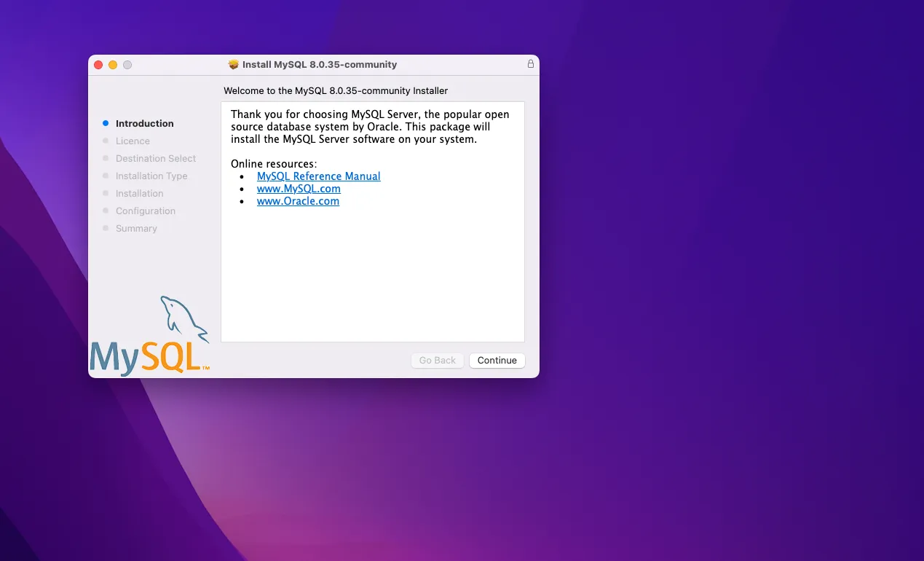Select the Configuration step in sidebar

click(x=146, y=211)
